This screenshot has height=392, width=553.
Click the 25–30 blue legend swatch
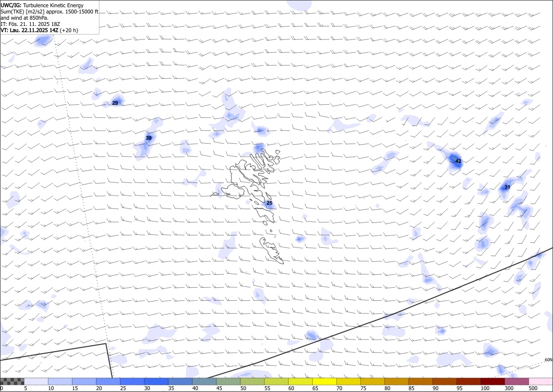pyautogui.click(x=132, y=381)
